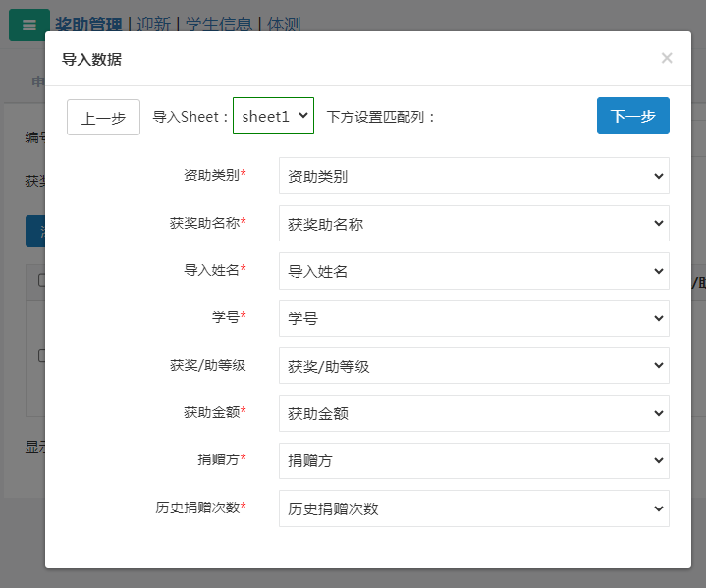The image size is (706, 588).
Task: Open the 学号 matching dropdown
Action: [473, 318]
